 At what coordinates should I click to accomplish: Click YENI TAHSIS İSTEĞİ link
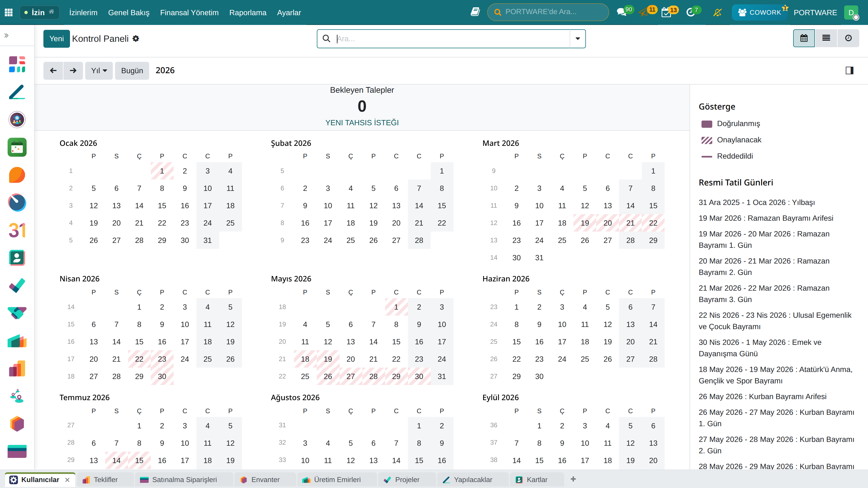pos(362,123)
